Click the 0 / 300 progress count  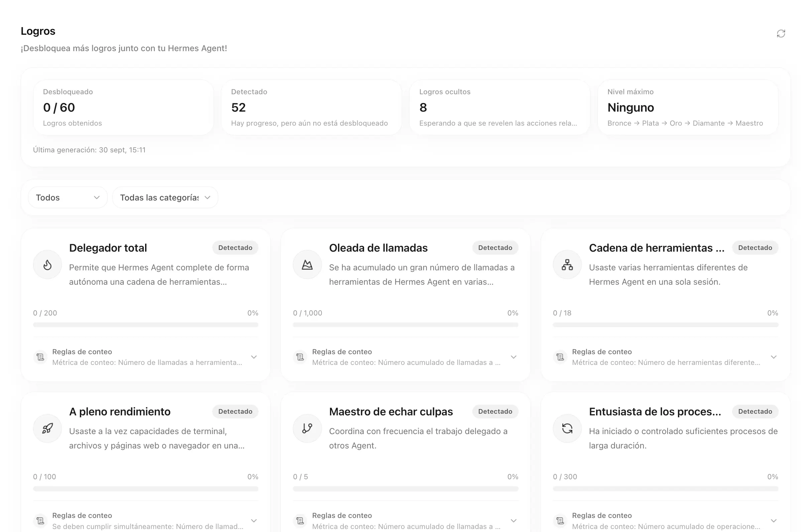click(565, 476)
